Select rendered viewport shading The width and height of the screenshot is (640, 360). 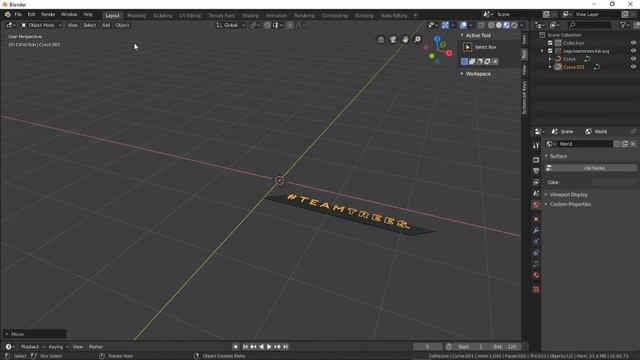[x=514, y=25]
